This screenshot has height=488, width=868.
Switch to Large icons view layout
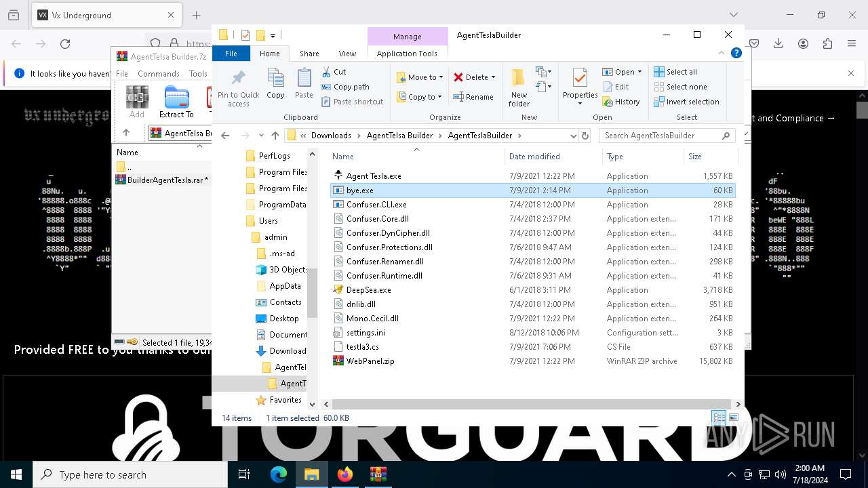733,418
